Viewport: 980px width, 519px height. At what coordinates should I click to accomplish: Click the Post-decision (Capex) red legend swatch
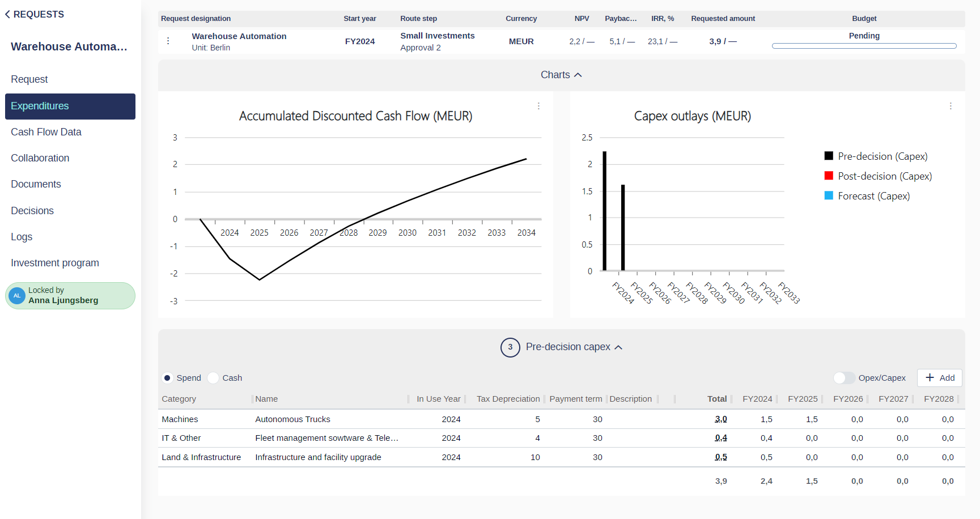click(x=829, y=176)
